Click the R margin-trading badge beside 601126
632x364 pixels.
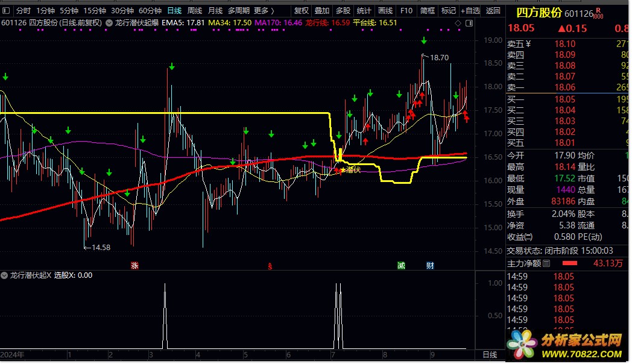598,10
